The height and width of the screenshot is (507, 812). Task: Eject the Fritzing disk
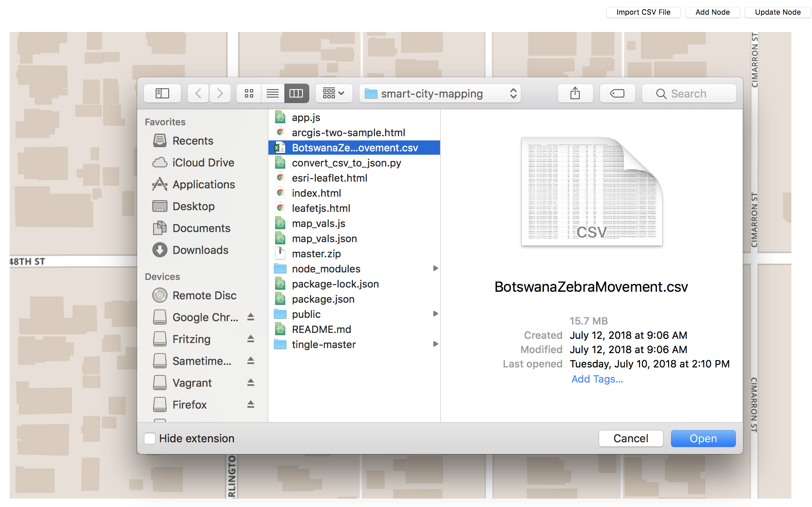251,339
